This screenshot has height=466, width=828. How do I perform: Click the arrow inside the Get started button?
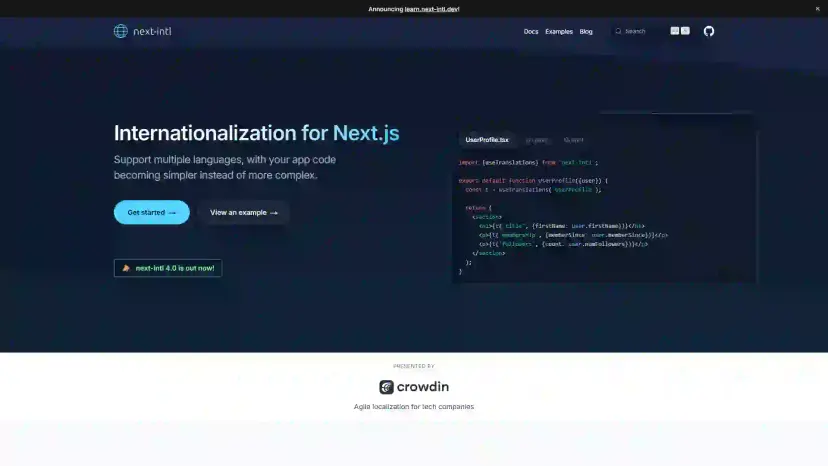172,212
